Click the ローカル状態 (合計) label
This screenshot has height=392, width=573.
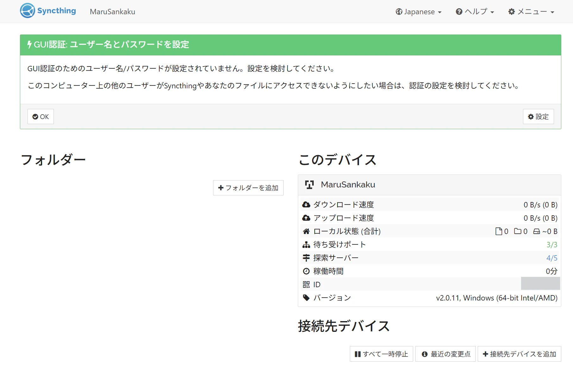pyautogui.click(x=347, y=231)
